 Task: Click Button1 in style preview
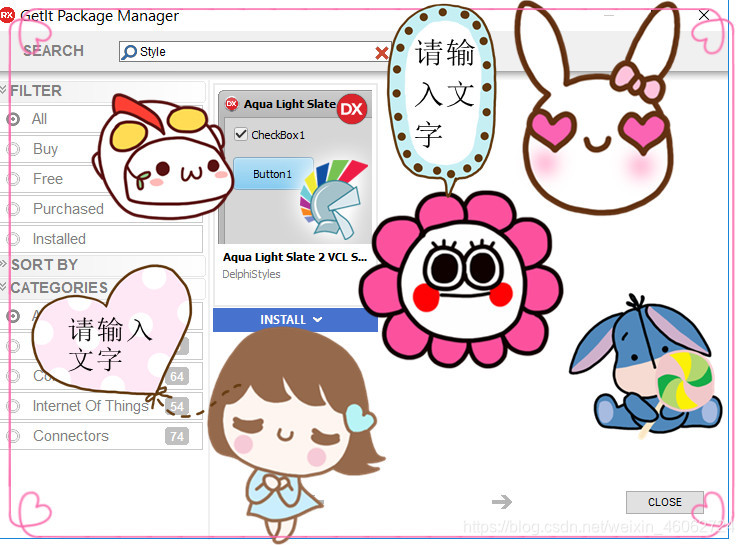[273, 174]
